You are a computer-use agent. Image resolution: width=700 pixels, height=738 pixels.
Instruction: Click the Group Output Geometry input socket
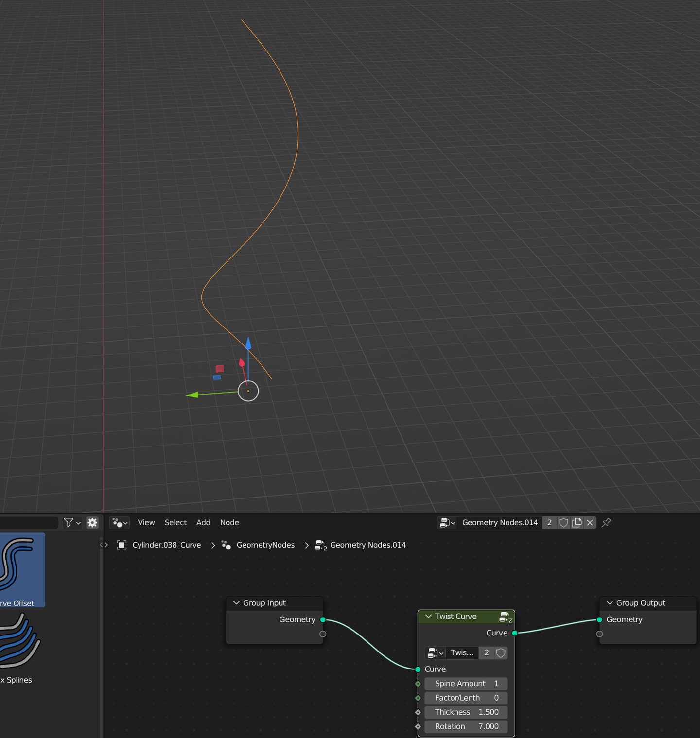(599, 620)
